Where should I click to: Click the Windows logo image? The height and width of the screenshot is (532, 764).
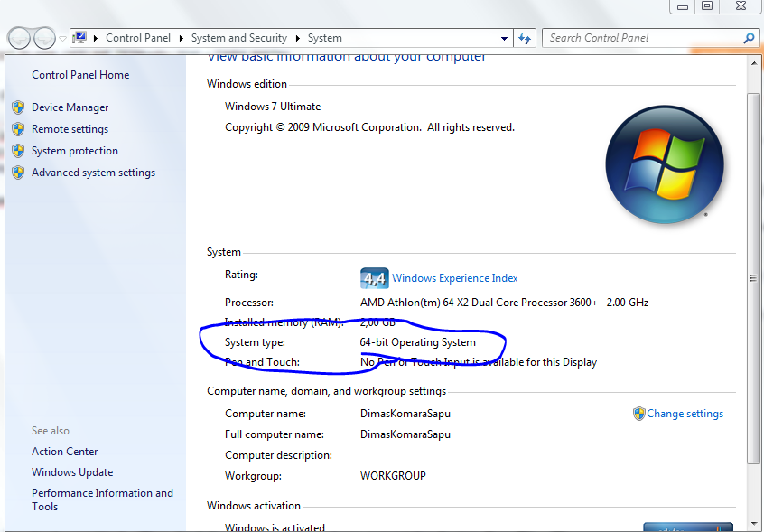coord(665,164)
